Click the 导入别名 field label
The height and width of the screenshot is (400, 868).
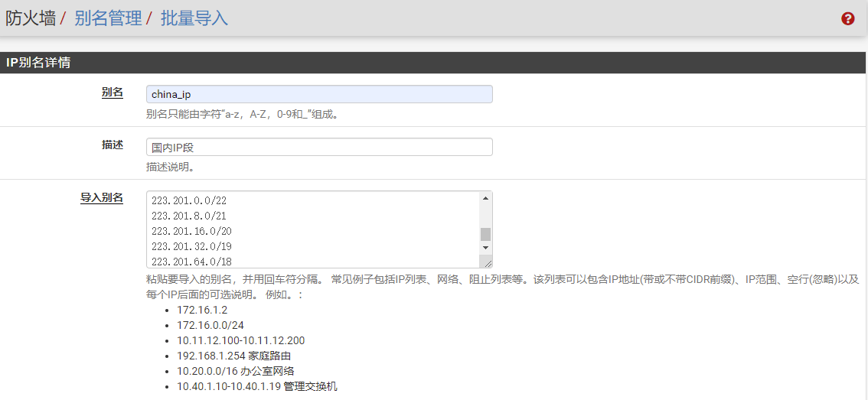pos(102,197)
